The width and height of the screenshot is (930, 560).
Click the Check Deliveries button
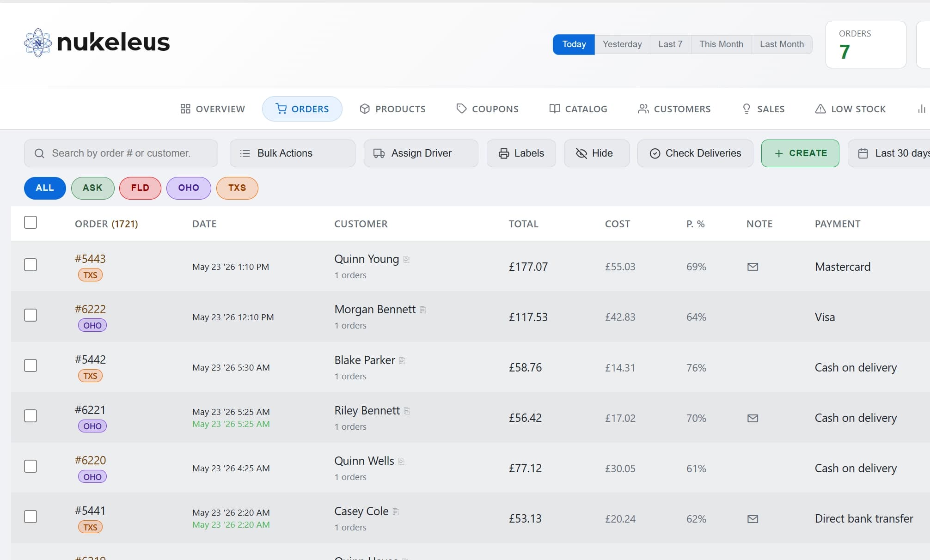coord(695,153)
